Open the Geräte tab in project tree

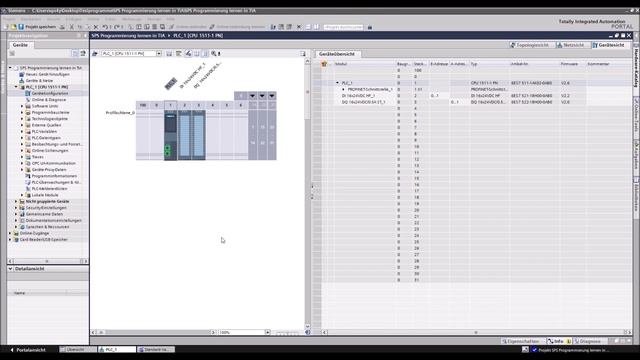pyautogui.click(x=20, y=45)
